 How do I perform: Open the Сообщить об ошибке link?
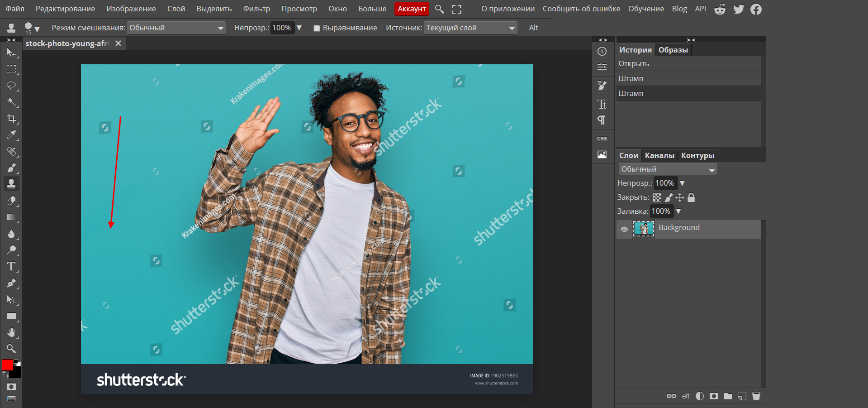[581, 9]
